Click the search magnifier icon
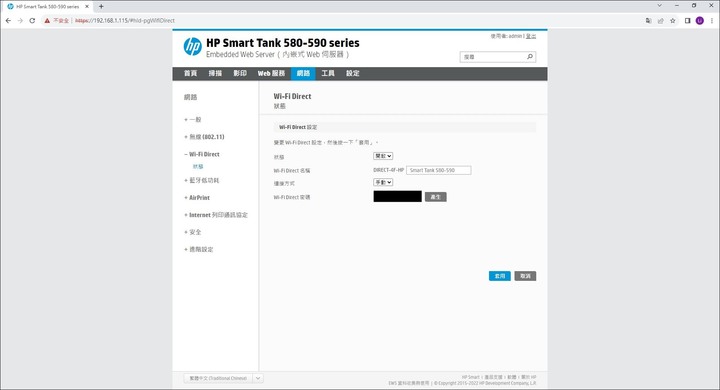The image size is (720, 390). click(x=529, y=57)
